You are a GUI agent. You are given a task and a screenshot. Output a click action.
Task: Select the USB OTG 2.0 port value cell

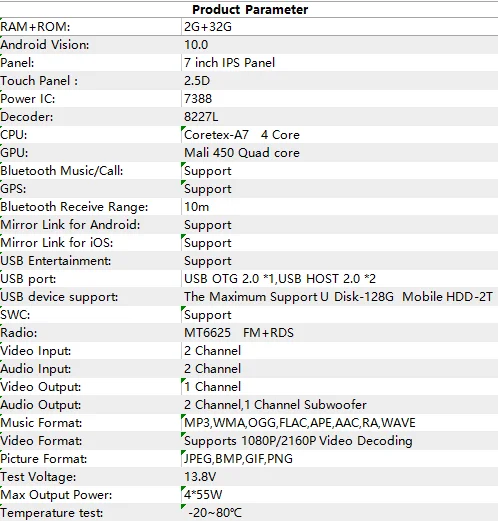pos(340,279)
